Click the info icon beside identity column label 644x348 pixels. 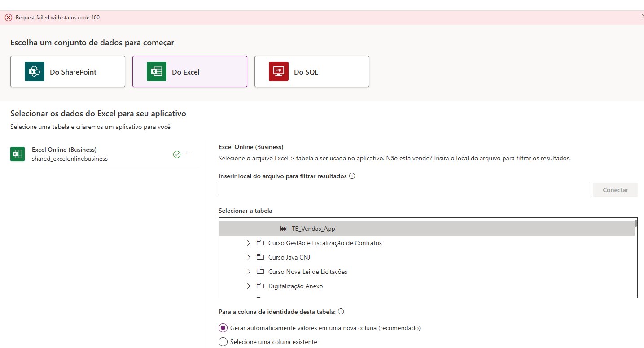341,312
